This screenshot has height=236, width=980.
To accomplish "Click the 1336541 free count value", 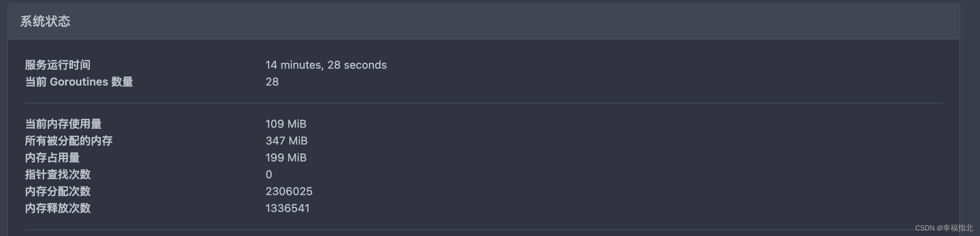I will pos(287,208).
